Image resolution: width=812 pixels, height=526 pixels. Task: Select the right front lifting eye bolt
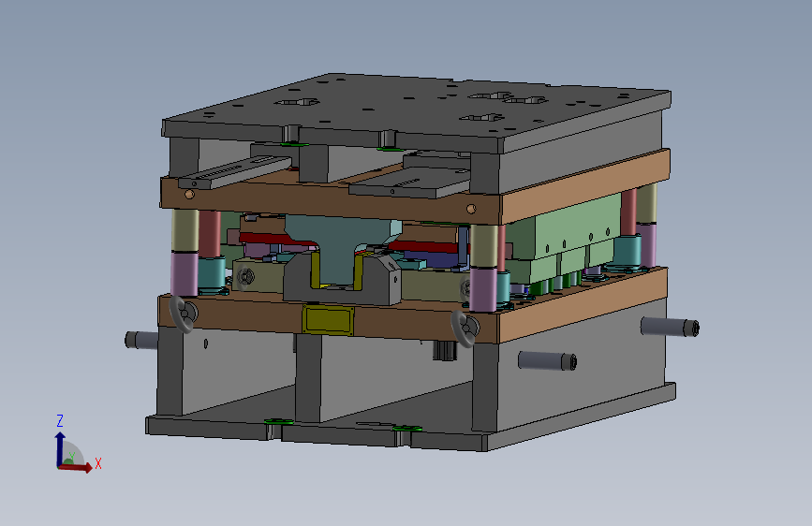(465, 329)
